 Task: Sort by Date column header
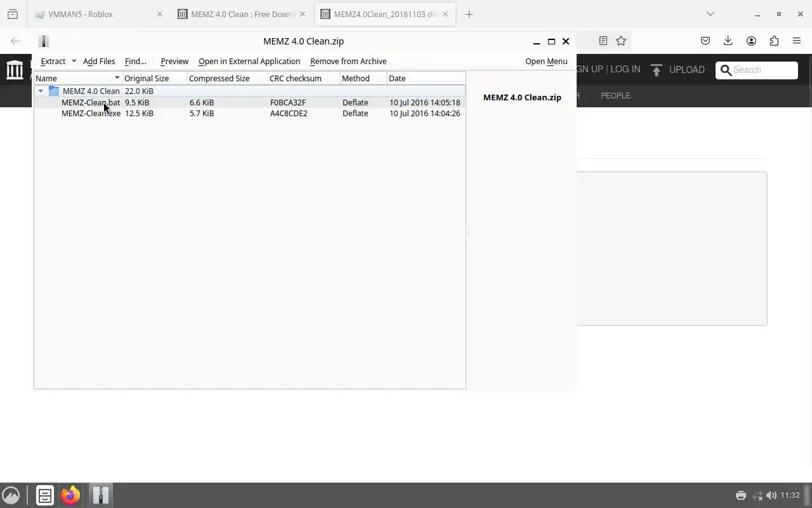[426, 78]
